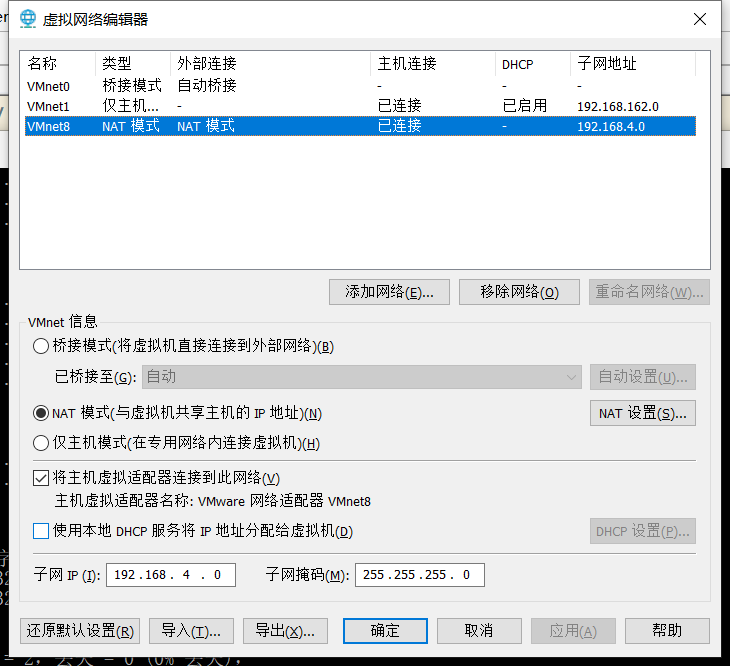Select the VMnet8 row
This screenshot has width=730, height=666.
click(x=360, y=126)
